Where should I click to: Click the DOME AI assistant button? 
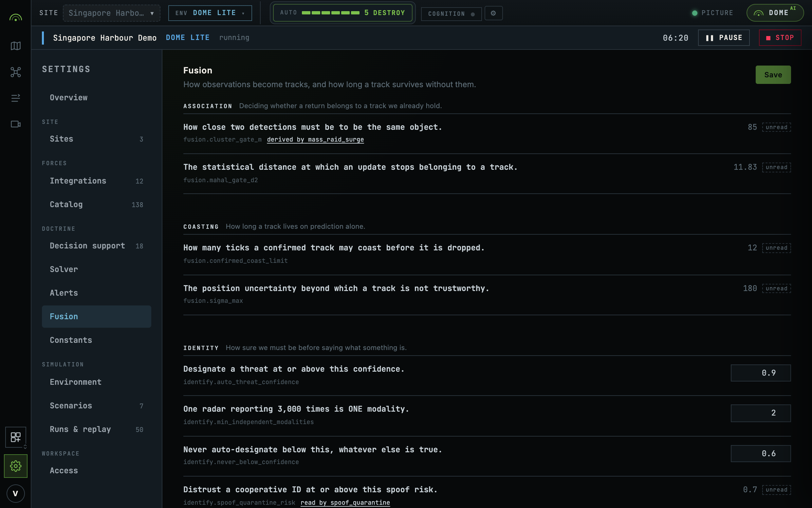[x=775, y=13]
